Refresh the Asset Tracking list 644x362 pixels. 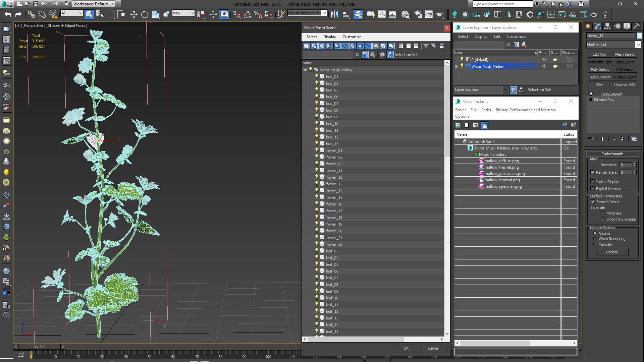[458, 125]
